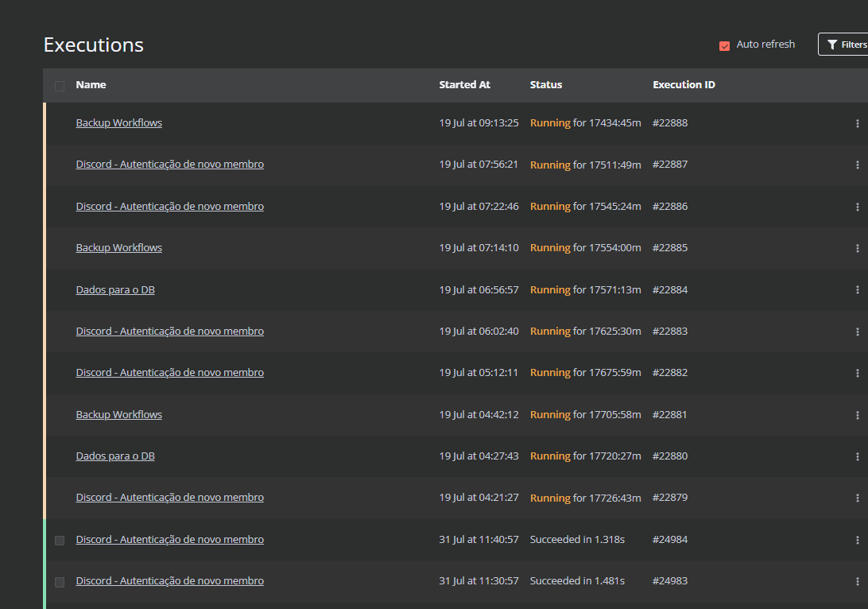
Task: Open Discord workflow started at 05:12:11
Action: pos(170,373)
